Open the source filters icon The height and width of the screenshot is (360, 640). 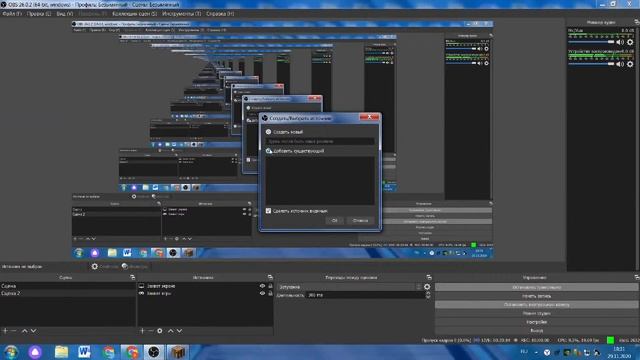pos(125,266)
